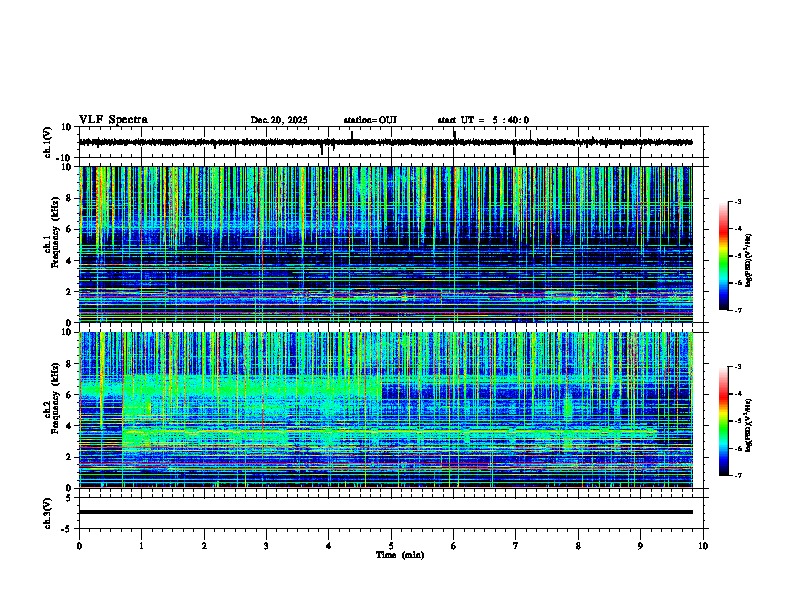
Task: Click the "ch.3(V)" axis label
Action: coord(47,513)
